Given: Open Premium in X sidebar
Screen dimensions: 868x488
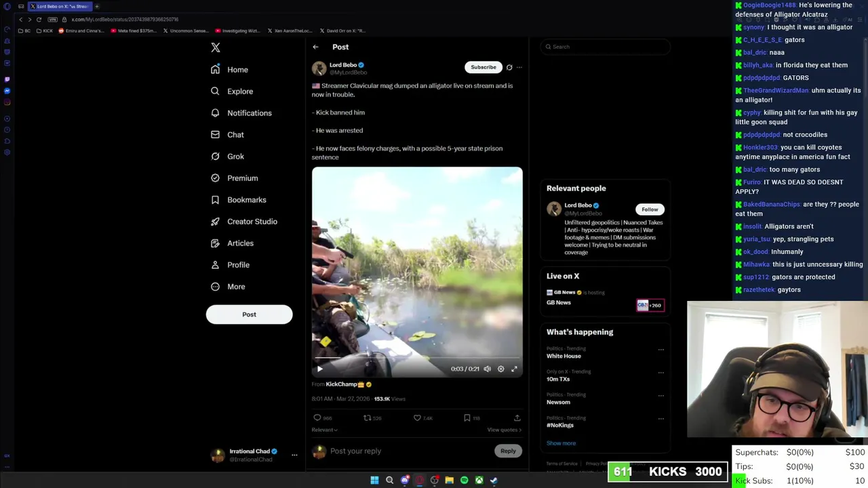Looking at the screenshot, I should pos(234,178).
